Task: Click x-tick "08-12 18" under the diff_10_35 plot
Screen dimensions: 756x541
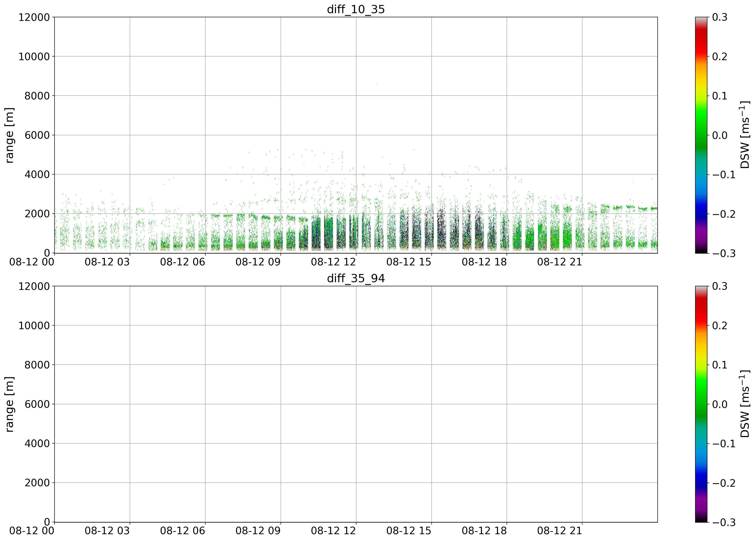Action: 484,262
